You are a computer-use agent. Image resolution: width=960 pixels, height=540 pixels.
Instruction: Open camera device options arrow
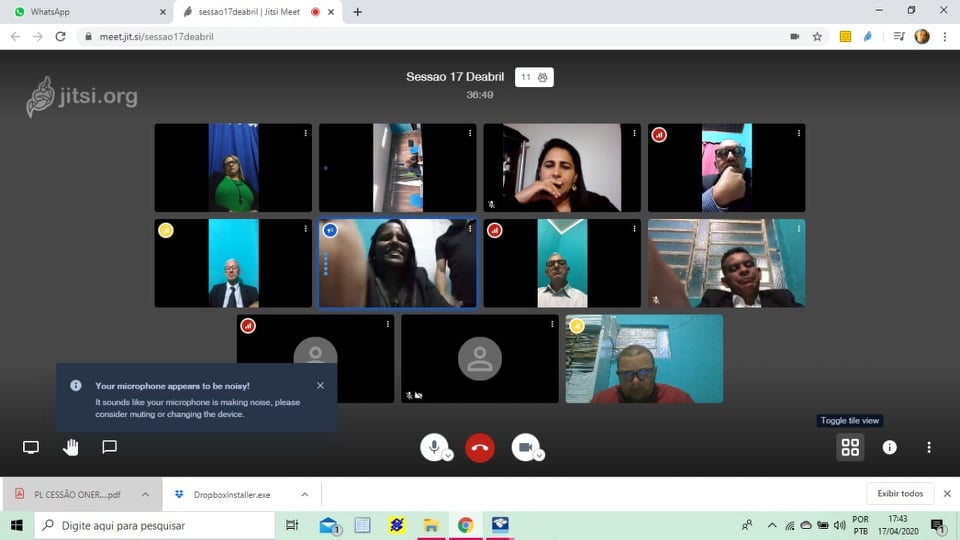click(539, 456)
